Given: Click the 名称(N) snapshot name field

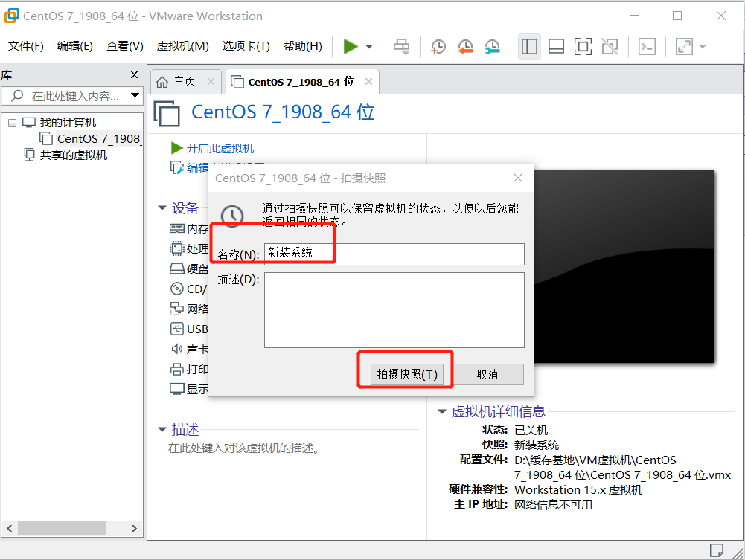Looking at the screenshot, I should tap(394, 254).
